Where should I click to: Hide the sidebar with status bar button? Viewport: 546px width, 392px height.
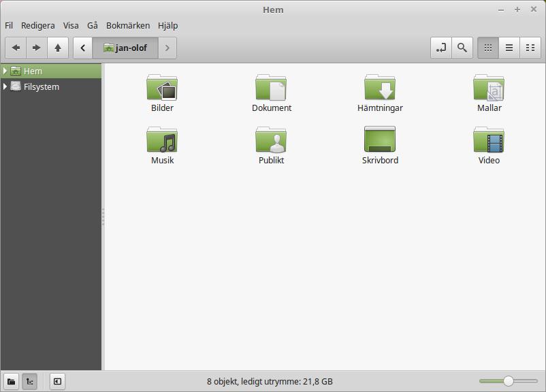[x=57, y=382]
